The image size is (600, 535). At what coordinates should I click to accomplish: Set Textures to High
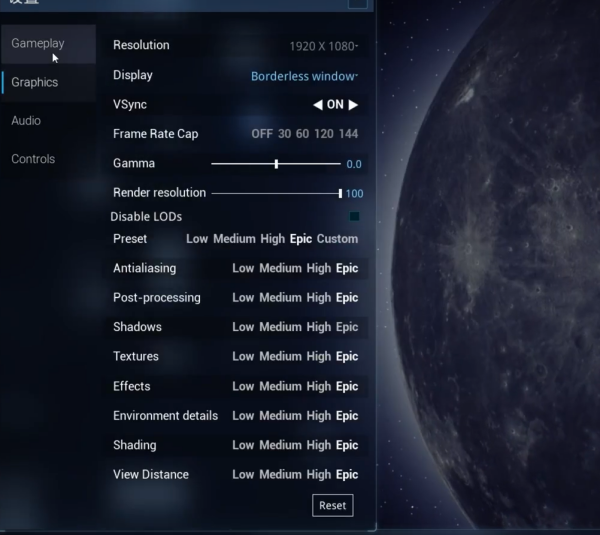tap(319, 357)
